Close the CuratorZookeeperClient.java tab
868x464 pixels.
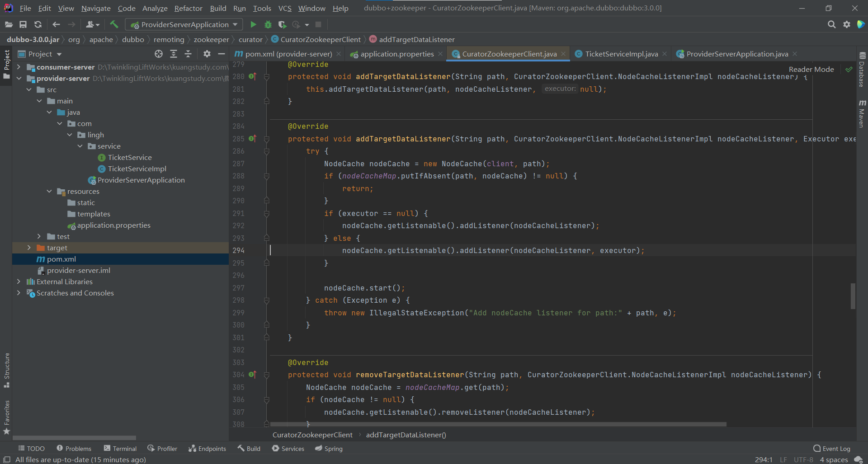(x=563, y=54)
